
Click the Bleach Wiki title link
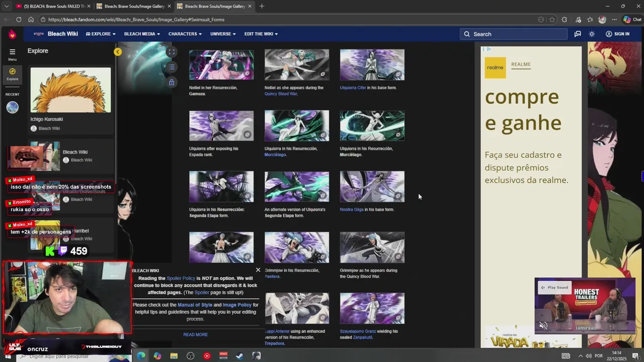point(62,34)
